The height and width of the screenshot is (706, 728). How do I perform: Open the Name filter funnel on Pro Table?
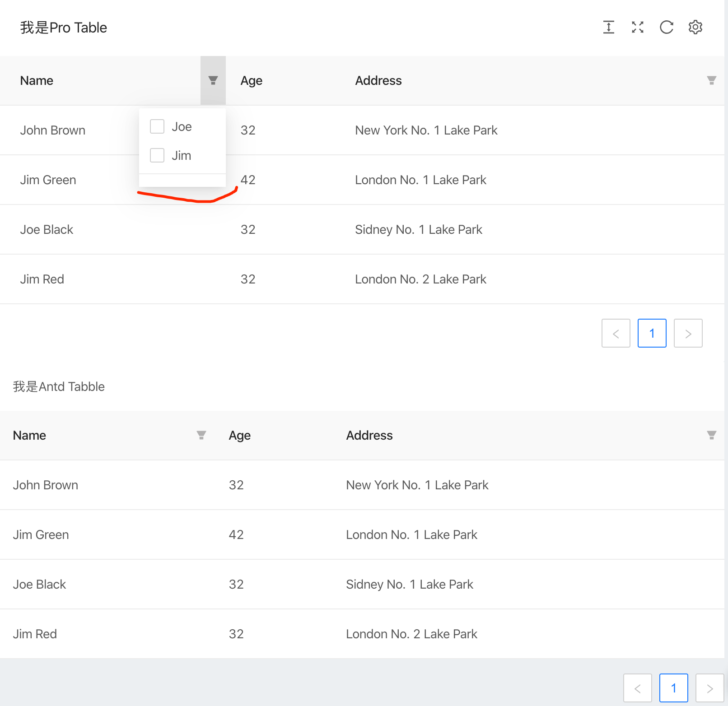[x=213, y=80]
